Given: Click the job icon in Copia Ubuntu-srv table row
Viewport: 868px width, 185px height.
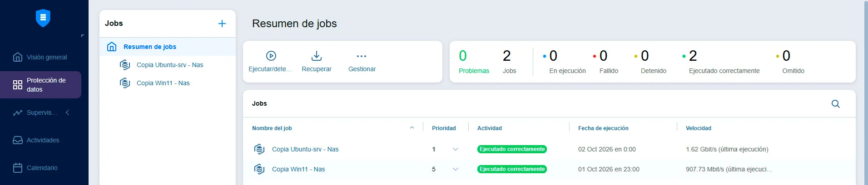Looking at the screenshot, I should pyautogui.click(x=259, y=149).
